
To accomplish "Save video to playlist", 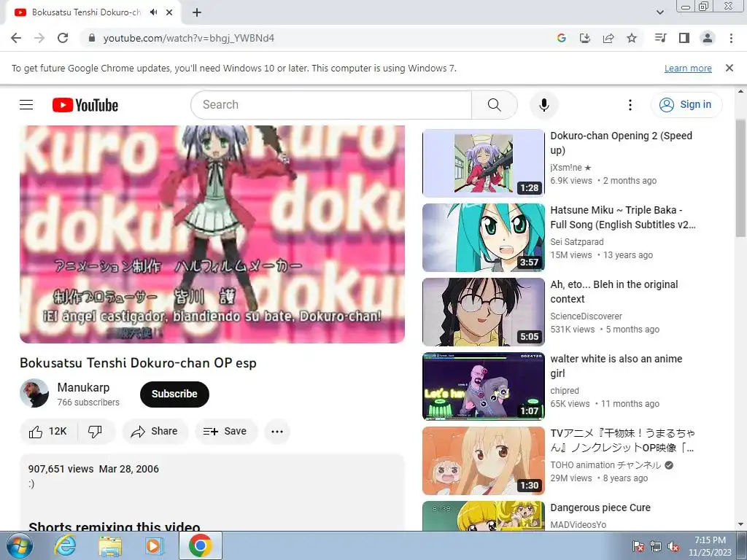I will click(225, 432).
